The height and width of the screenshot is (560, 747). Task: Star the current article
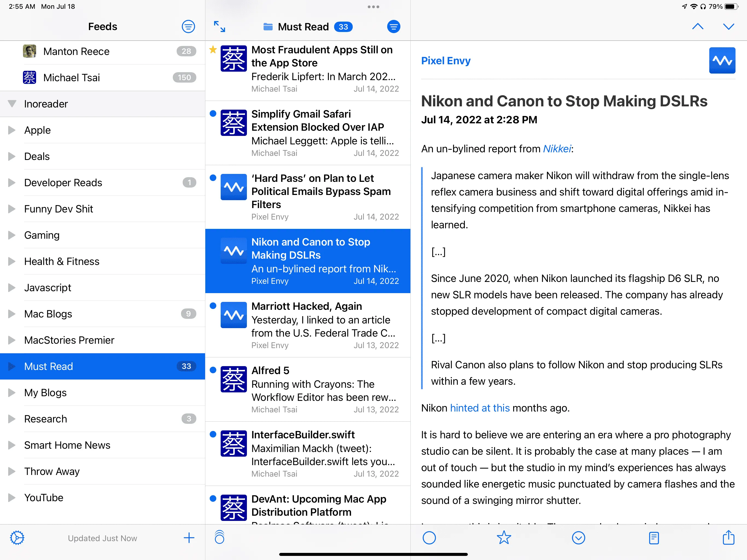[x=504, y=537]
